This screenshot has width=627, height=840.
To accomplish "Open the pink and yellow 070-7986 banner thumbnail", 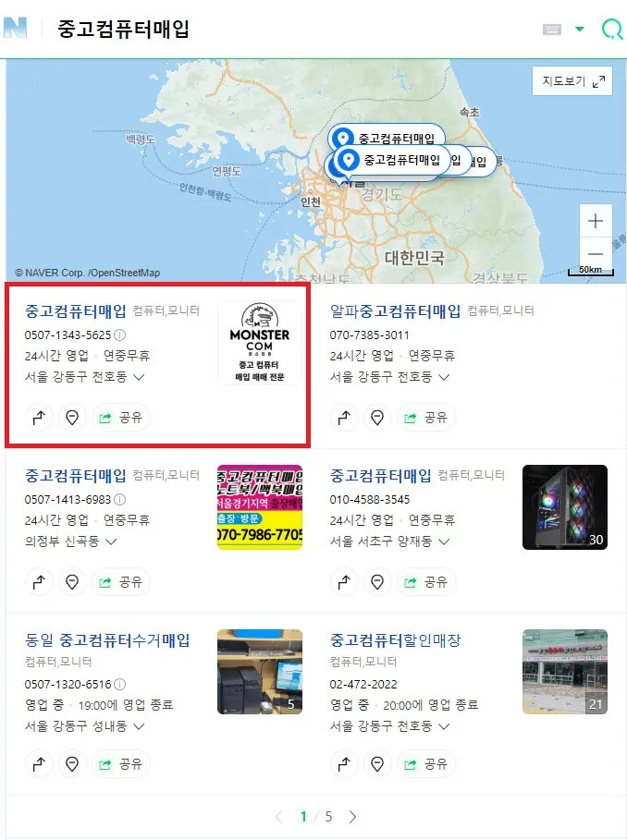I will click(259, 506).
